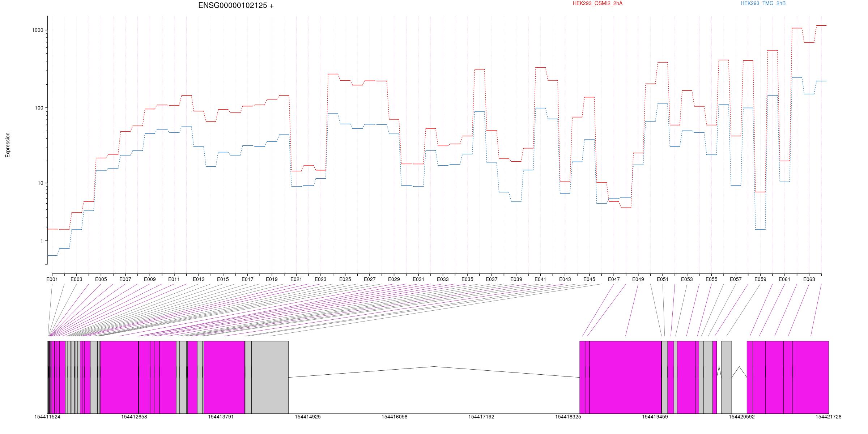
Task: Select exon bin label E063
Action: pyautogui.click(x=809, y=279)
